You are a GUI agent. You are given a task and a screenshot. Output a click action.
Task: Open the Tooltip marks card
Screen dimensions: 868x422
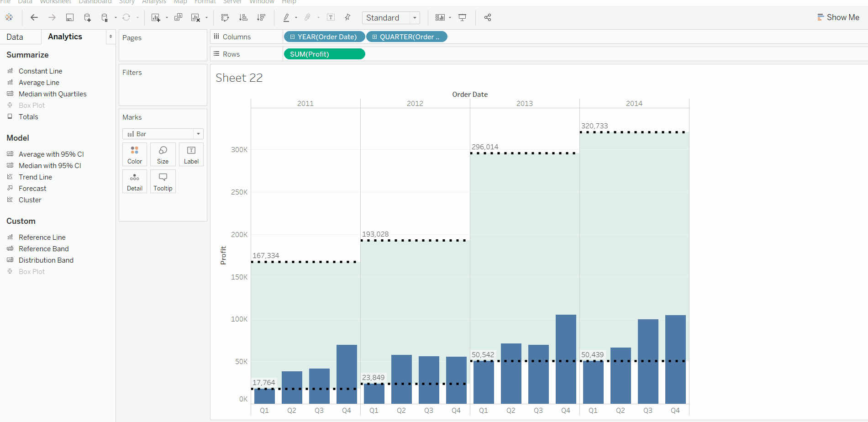163,181
